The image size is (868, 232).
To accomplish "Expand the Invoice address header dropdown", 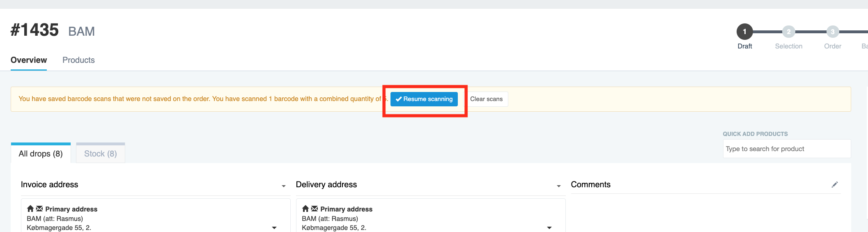I will point(283,186).
